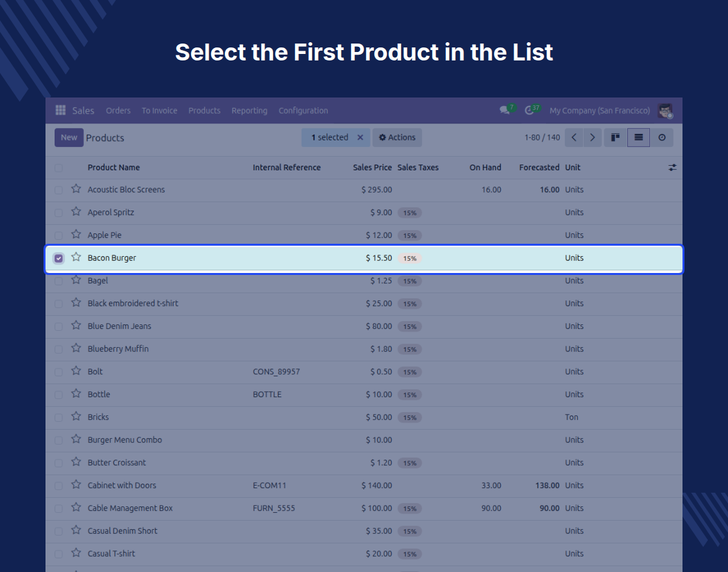Open the Casual T-shirt product
The height and width of the screenshot is (572, 728).
(111, 553)
